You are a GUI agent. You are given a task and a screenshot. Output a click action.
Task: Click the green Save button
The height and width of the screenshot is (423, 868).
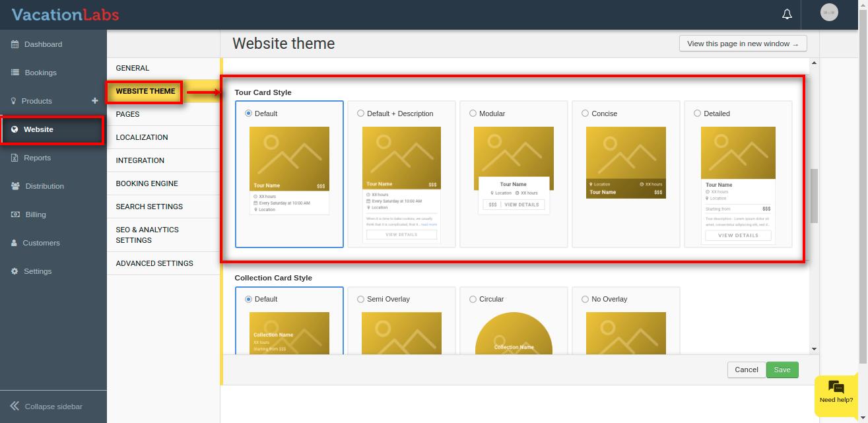(x=782, y=370)
